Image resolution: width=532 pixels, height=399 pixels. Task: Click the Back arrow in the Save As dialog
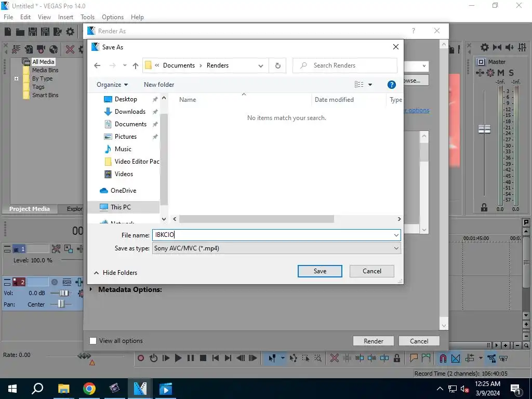(x=97, y=65)
